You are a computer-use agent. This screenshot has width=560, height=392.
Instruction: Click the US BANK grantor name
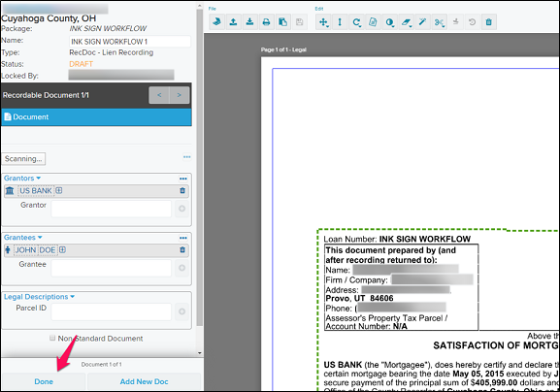36,190
